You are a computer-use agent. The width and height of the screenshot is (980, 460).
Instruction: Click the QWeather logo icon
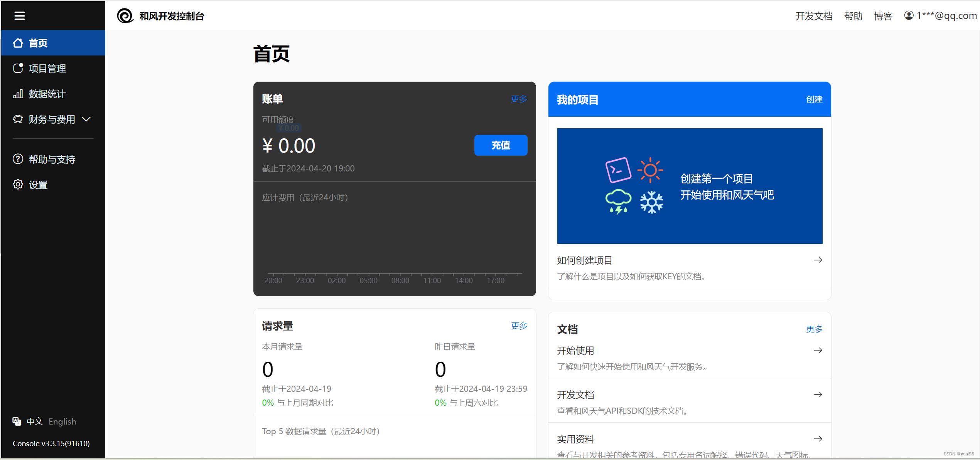[x=125, y=16]
